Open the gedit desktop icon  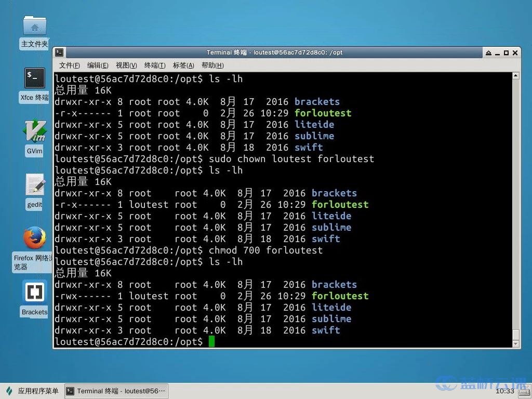[x=35, y=185]
